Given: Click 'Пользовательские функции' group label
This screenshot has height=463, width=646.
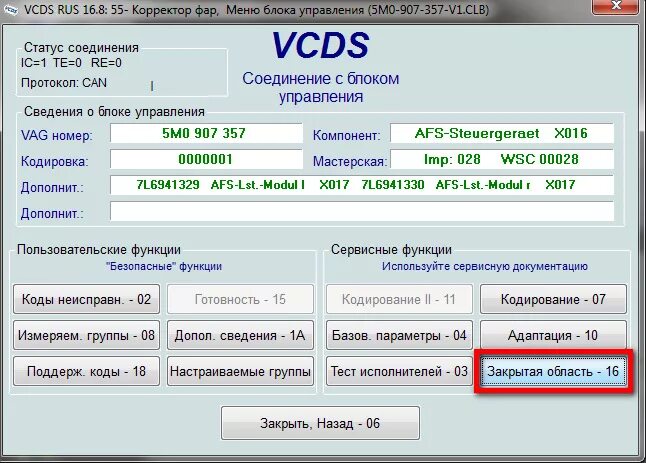Looking at the screenshot, I should pos(99,250).
